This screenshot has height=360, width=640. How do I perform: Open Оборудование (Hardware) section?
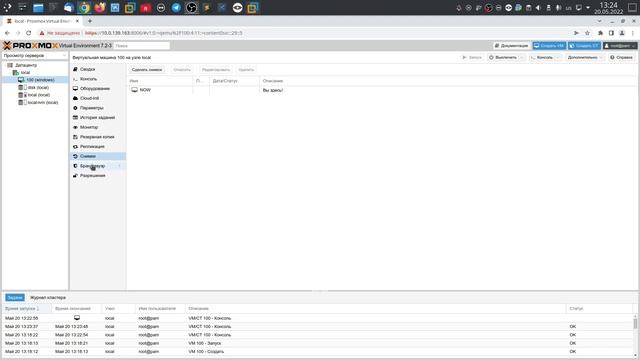[95, 89]
